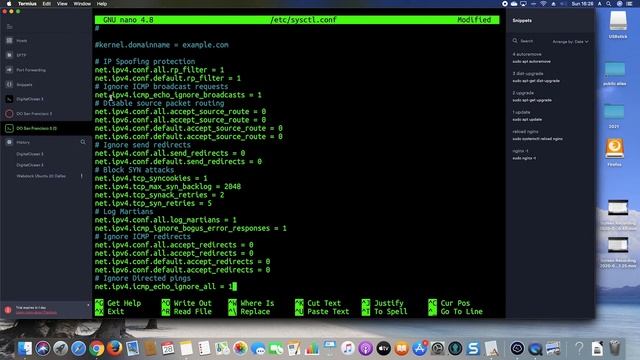Run dist-upgrade snippet
The width and height of the screenshot is (640, 360).
tap(536, 77)
